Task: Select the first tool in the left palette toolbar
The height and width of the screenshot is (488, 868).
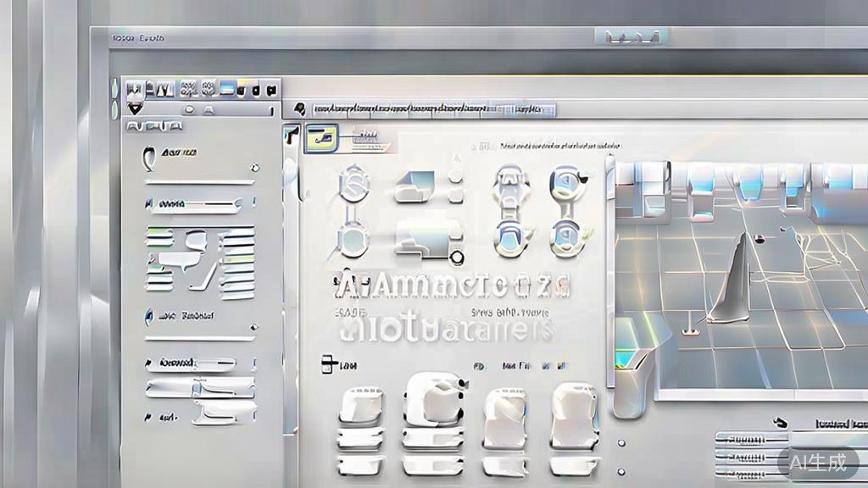Action: click(136, 88)
